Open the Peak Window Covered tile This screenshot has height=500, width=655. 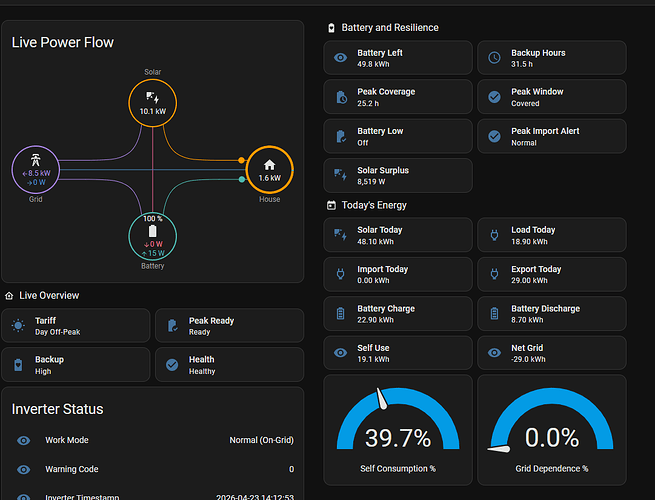tap(552, 97)
